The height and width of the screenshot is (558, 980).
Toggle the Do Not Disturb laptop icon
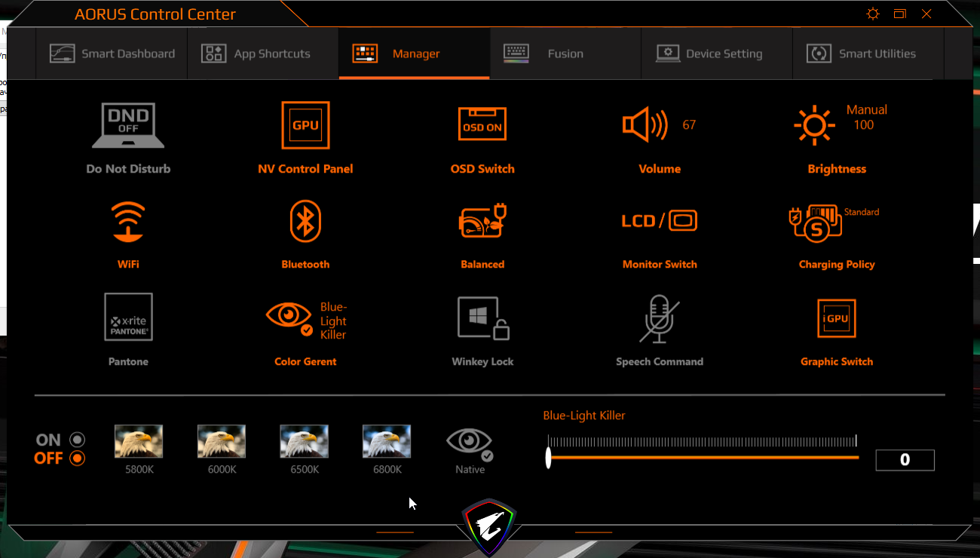point(128,125)
